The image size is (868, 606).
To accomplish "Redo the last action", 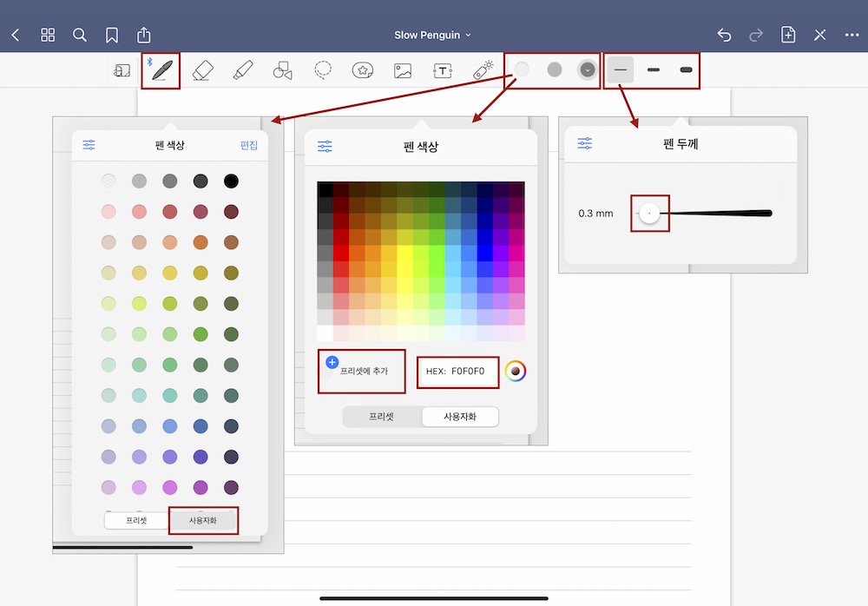I will tap(756, 35).
